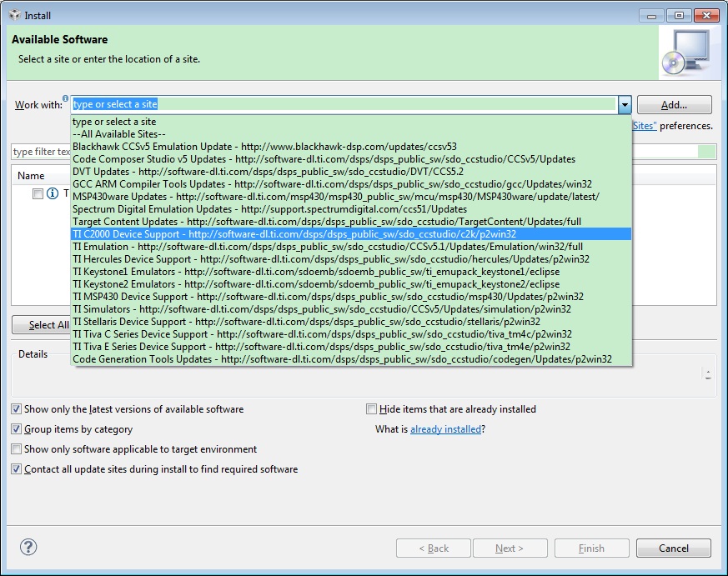Choose Target Content Updates site
728x576 pixels.
(x=351, y=222)
